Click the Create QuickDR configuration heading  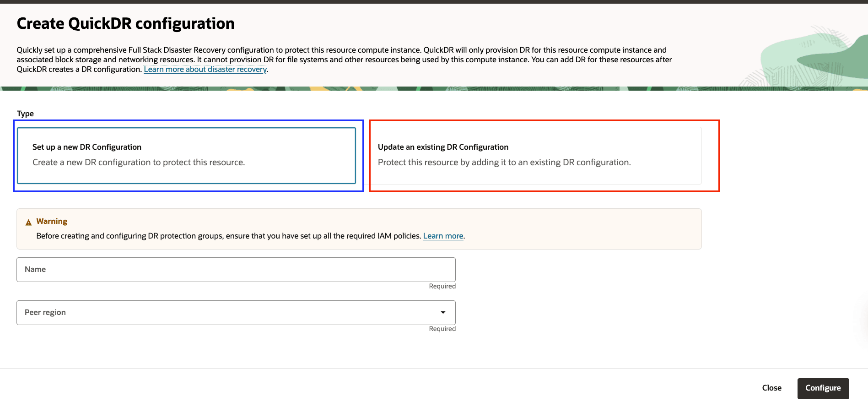[x=126, y=23]
